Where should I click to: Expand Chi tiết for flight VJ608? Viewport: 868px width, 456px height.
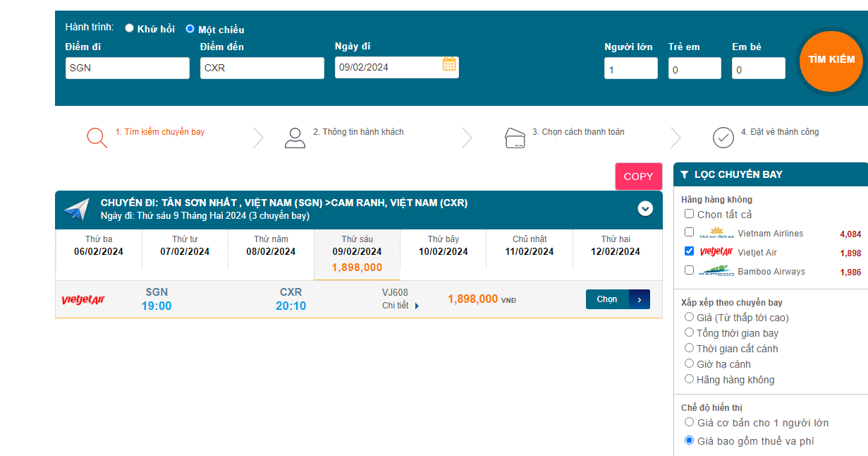(401, 306)
